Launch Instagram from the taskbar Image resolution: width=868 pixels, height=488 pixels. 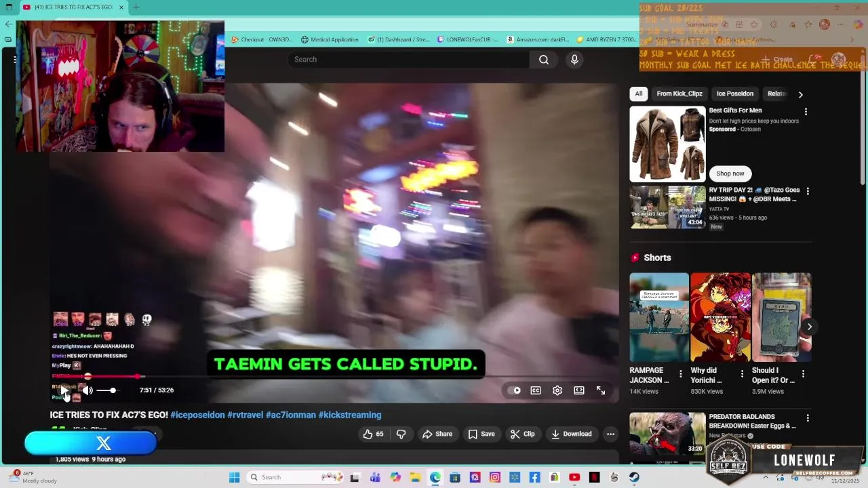pyautogui.click(x=494, y=477)
